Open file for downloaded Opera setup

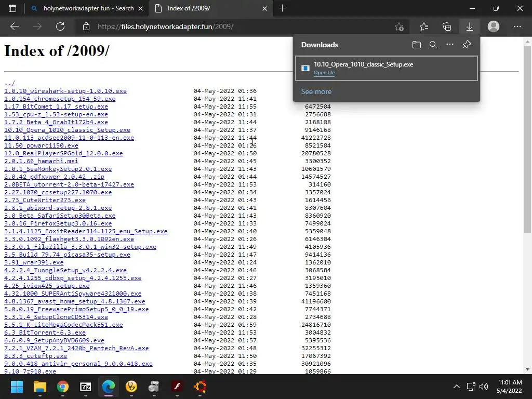pos(324,73)
